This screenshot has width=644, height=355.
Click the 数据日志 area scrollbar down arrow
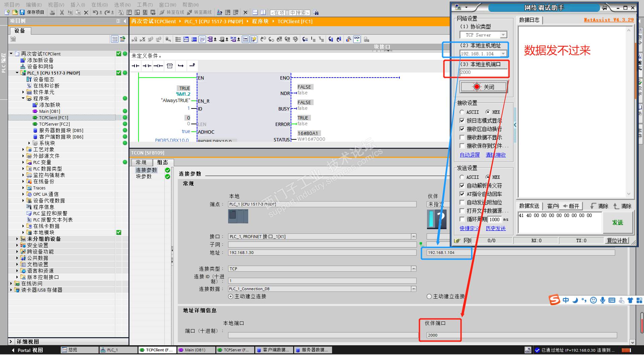point(629,194)
